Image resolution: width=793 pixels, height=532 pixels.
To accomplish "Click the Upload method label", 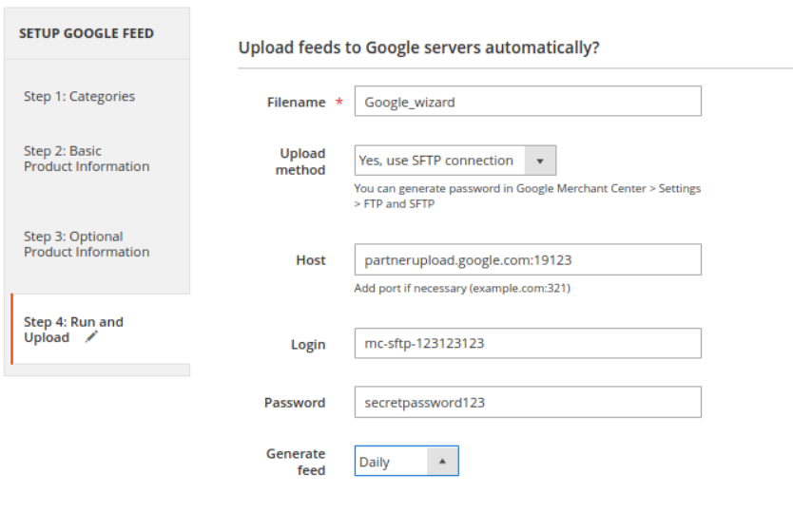I will 300,161.
